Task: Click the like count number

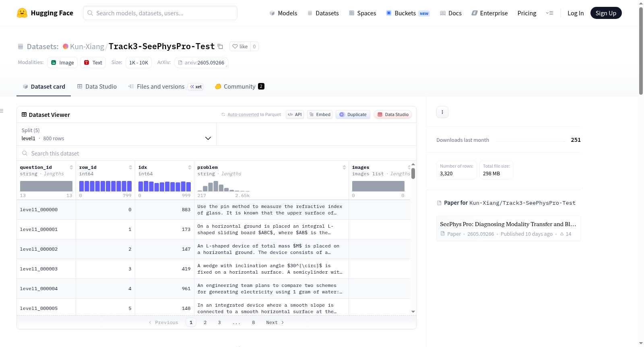Action: (x=254, y=46)
